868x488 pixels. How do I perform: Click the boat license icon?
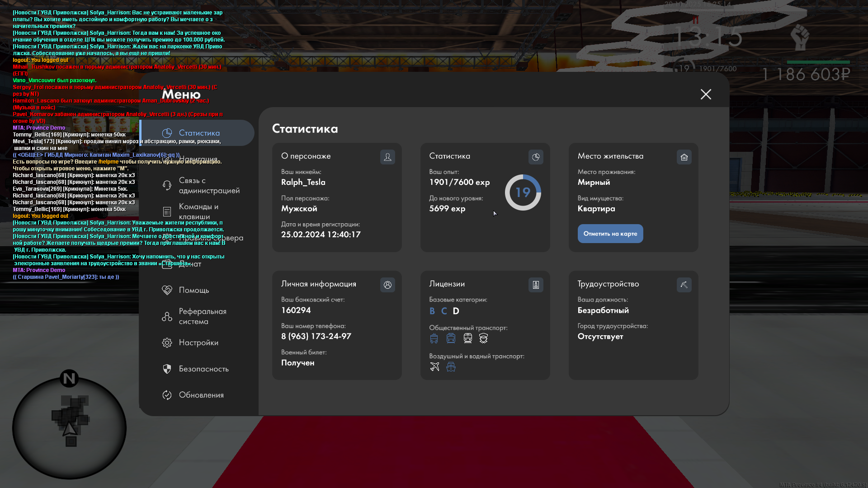click(x=451, y=366)
